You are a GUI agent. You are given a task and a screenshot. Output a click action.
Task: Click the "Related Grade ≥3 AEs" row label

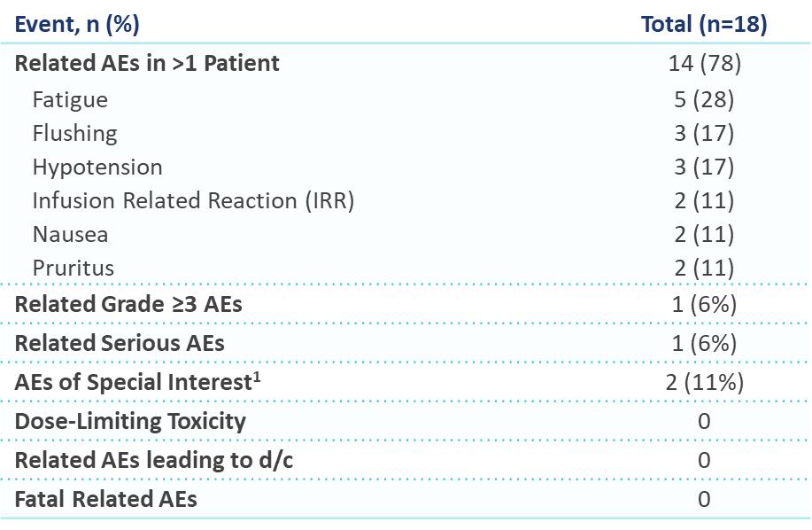(128, 305)
